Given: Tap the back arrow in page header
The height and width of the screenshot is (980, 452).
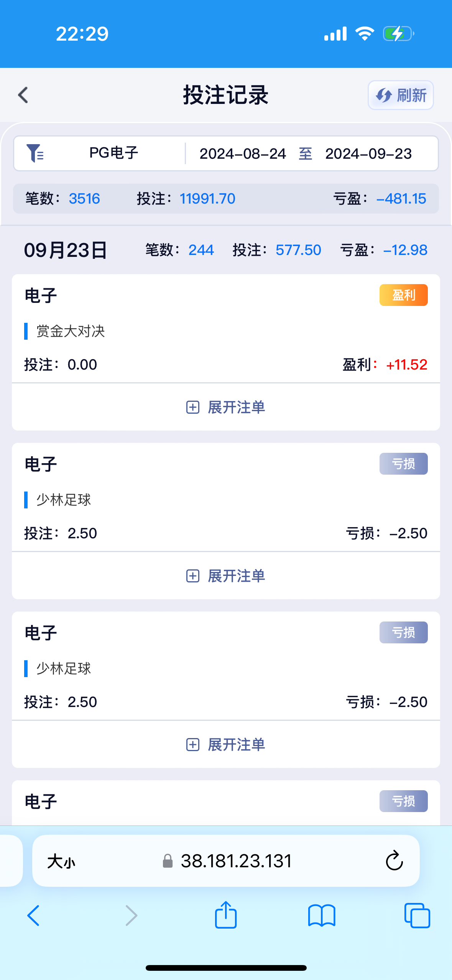Looking at the screenshot, I should coord(23,95).
